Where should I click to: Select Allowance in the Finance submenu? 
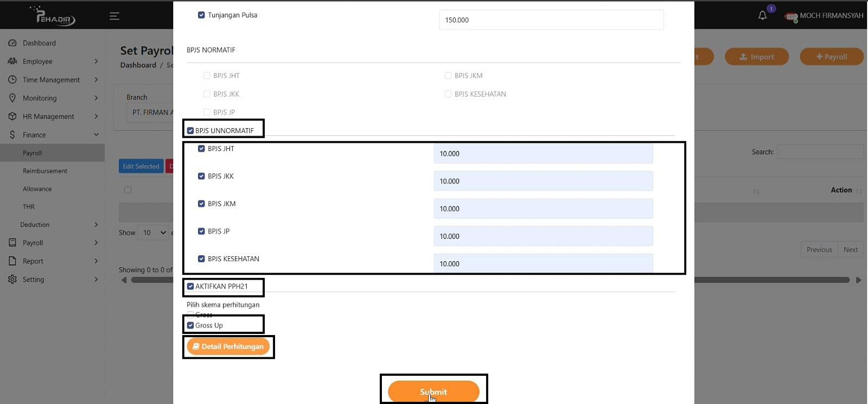pos(37,189)
